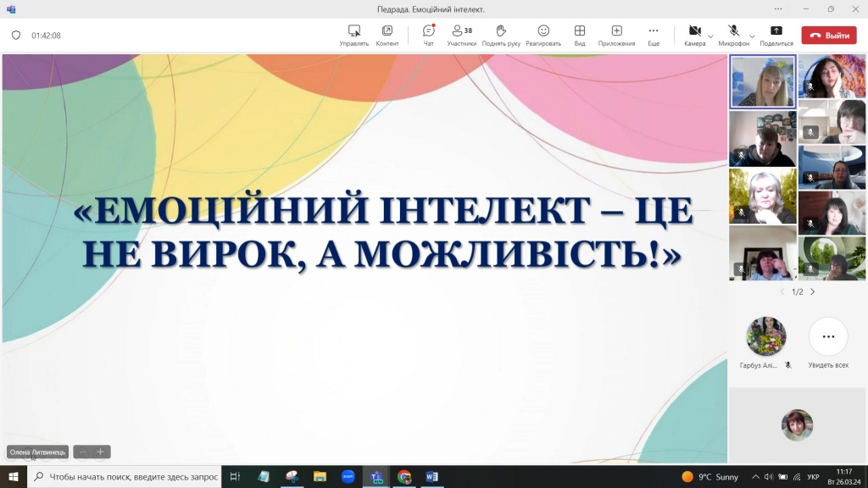Raise hand with Поднять руку
The image size is (868, 488).
[x=501, y=36]
